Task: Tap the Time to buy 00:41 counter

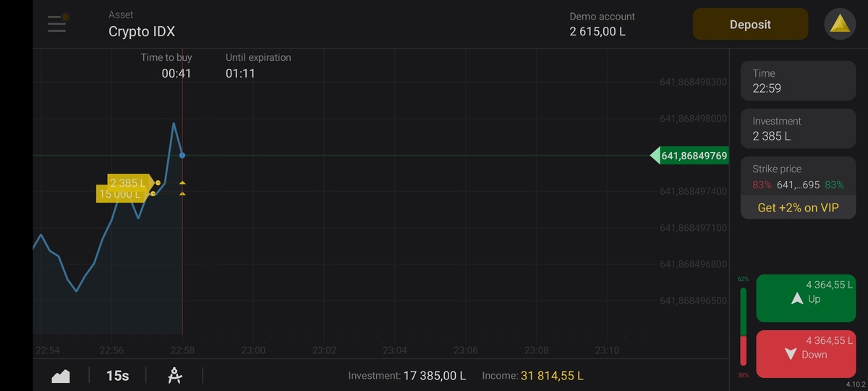Action: pos(166,65)
